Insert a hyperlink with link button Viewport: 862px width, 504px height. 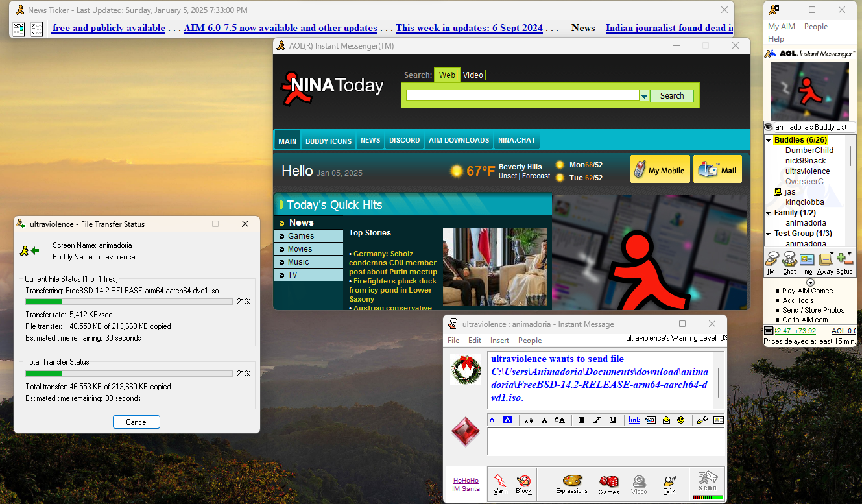coord(634,420)
